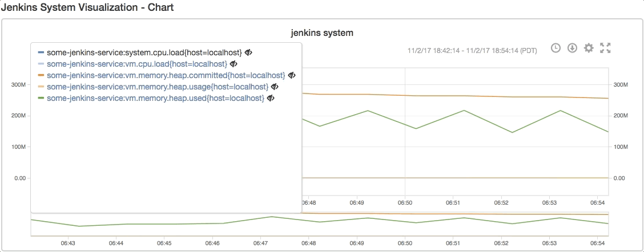
Task: Click the right axis 100M label
Action: [x=621, y=147]
